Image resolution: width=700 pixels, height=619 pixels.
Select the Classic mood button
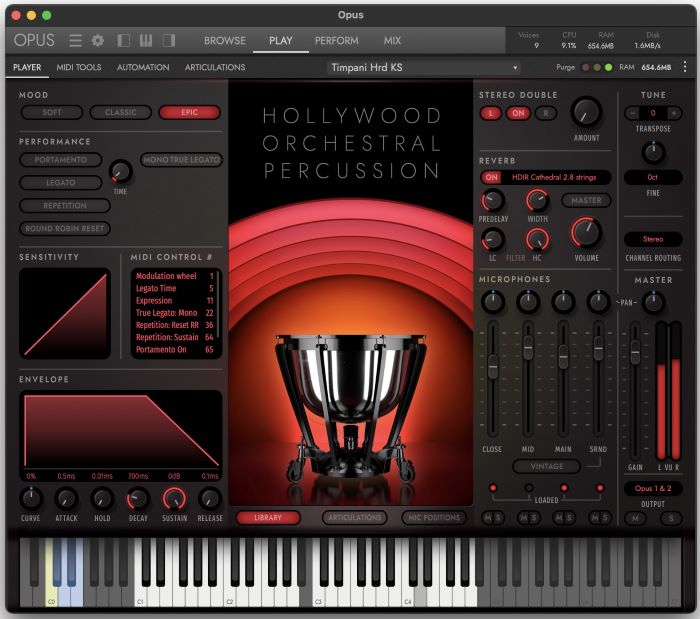121,112
